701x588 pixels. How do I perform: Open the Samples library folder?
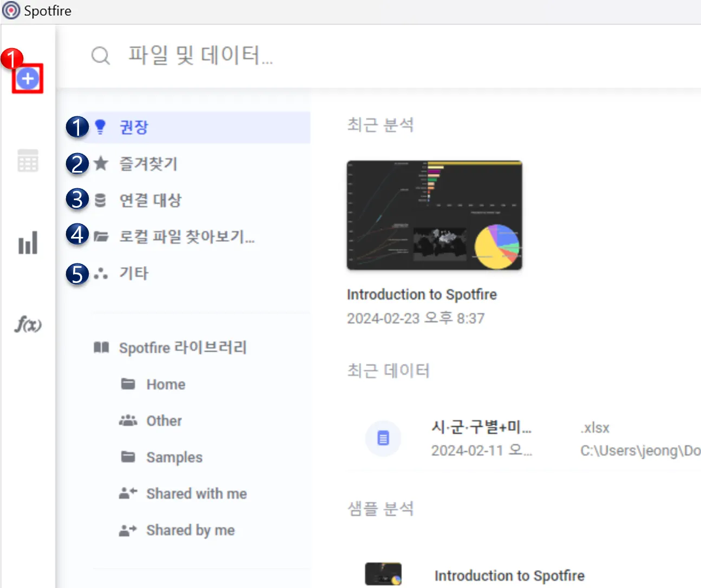click(x=174, y=458)
